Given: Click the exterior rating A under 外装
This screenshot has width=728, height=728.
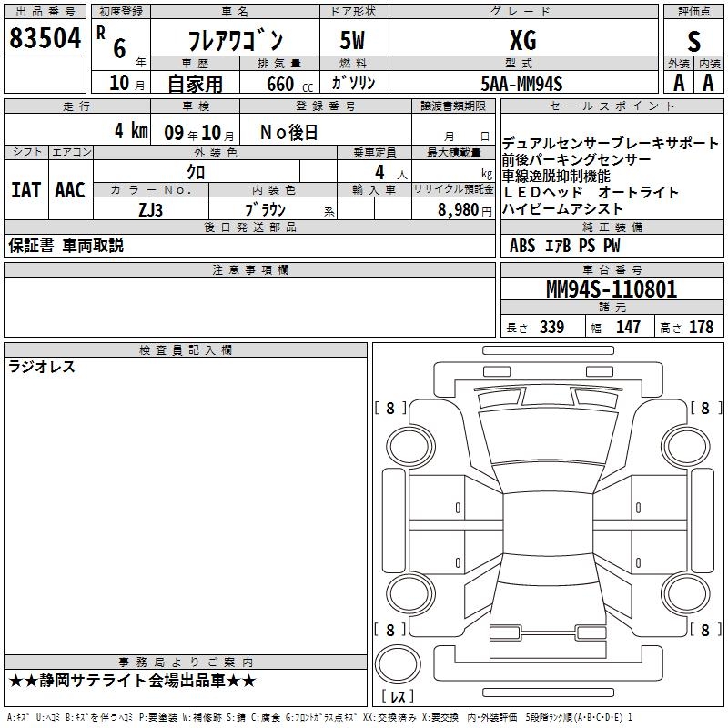Looking at the screenshot, I should click(679, 83).
